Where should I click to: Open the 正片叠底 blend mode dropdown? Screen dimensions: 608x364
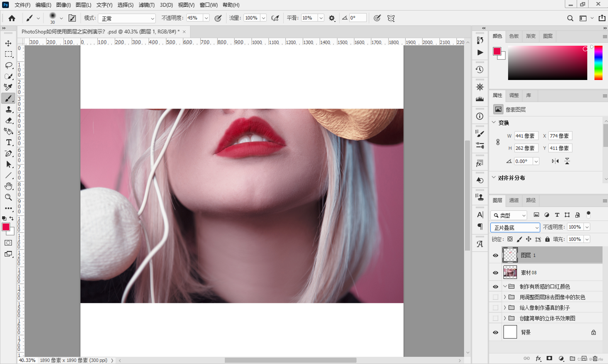point(515,228)
